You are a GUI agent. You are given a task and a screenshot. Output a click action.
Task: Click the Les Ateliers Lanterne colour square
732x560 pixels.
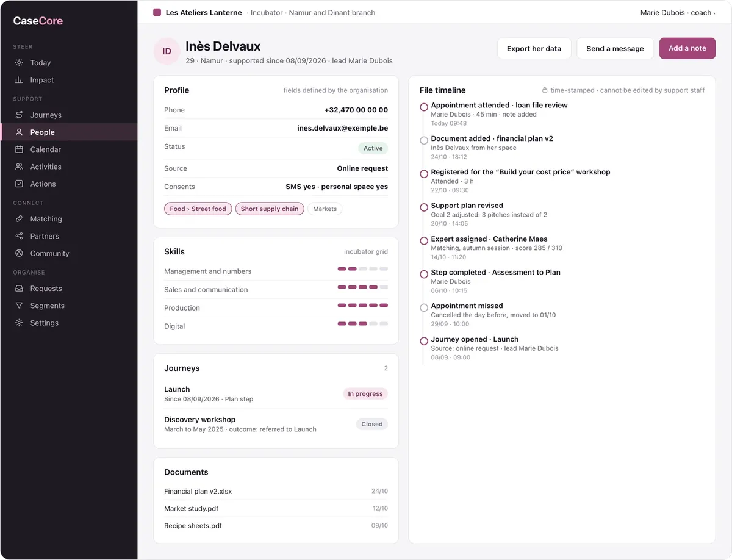pos(157,12)
